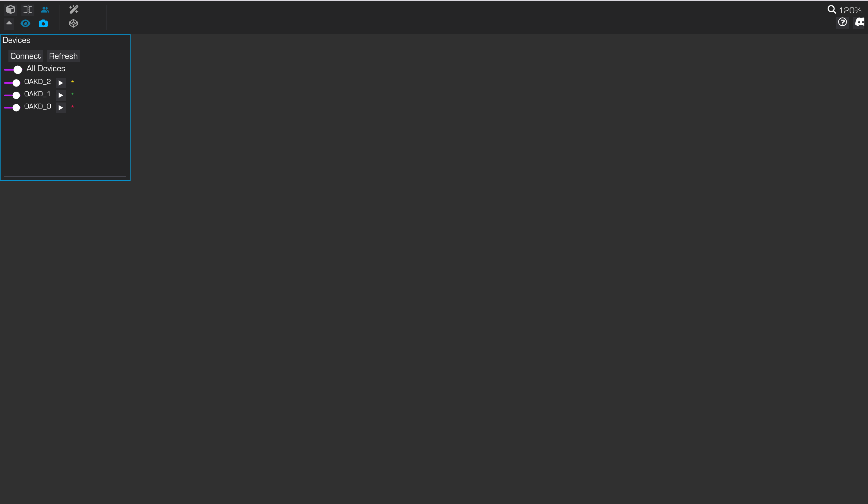The width and height of the screenshot is (868, 504).
Task: Open the people group icon
Action: (x=45, y=9)
